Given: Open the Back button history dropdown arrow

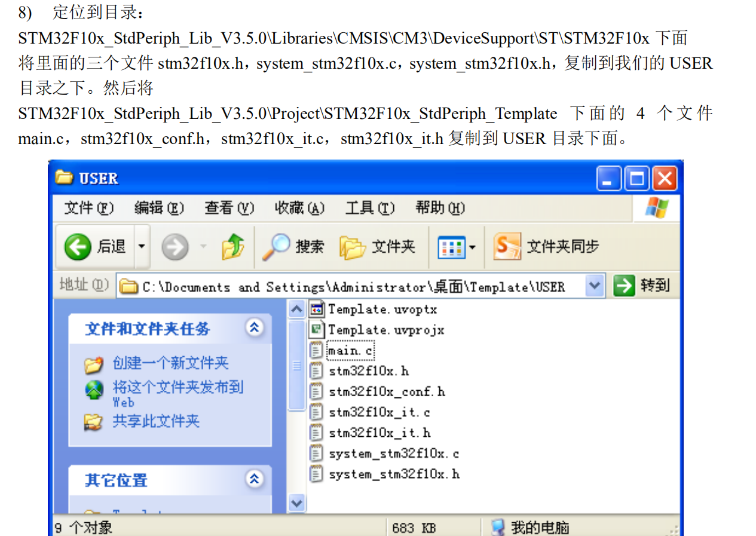Looking at the screenshot, I should tap(142, 246).
